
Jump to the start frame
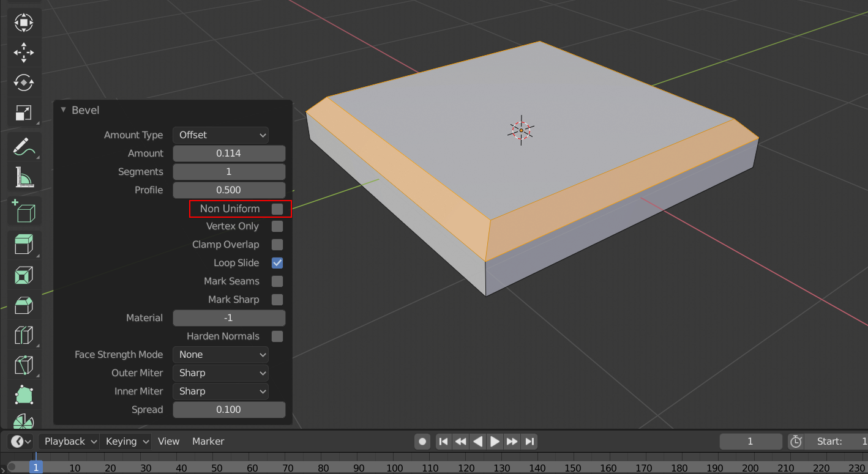[444, 441]
